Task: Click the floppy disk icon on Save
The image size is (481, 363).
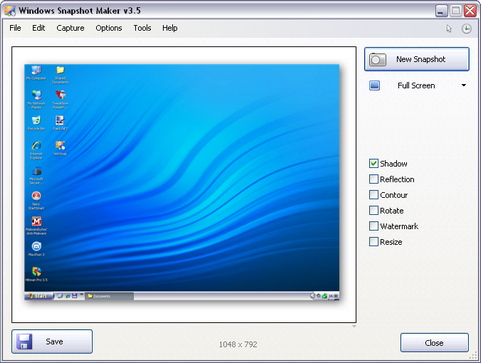Action: [24, 342]
